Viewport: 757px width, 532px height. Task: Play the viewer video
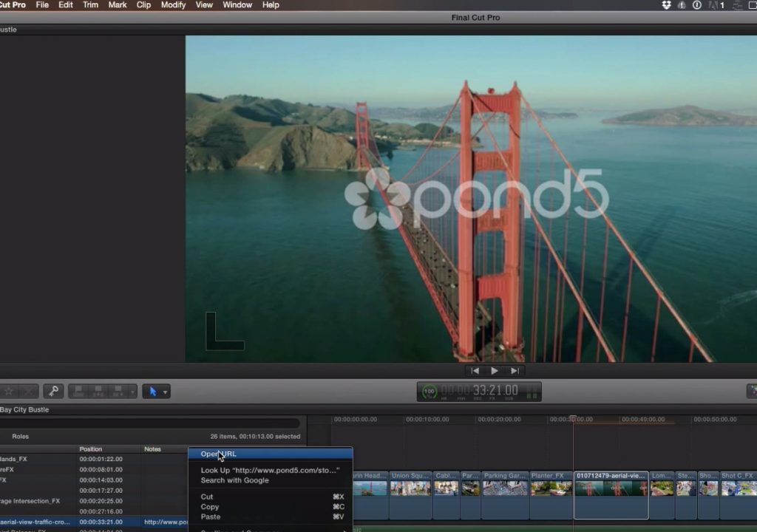[x=495, y=371]
